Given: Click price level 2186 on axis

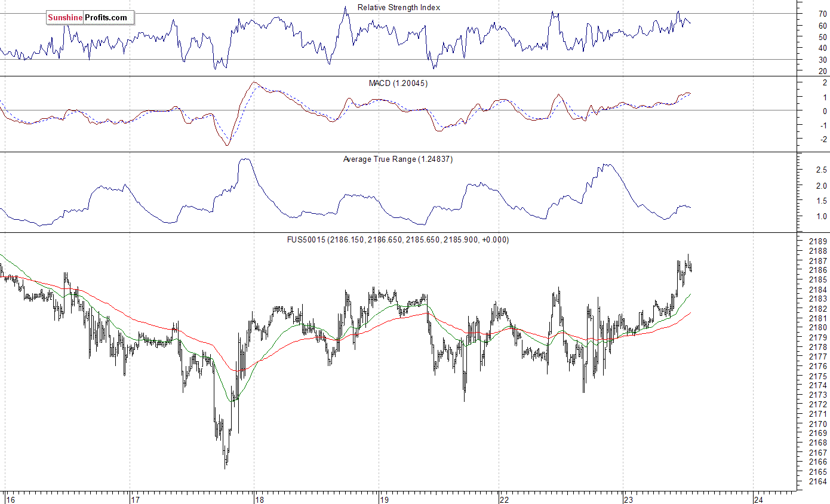Looking at the screenshot, I should click(x=817, y=271).
